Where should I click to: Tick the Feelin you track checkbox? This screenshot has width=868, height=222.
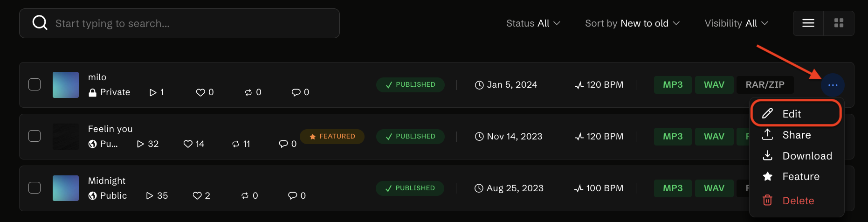coord(34,136)
